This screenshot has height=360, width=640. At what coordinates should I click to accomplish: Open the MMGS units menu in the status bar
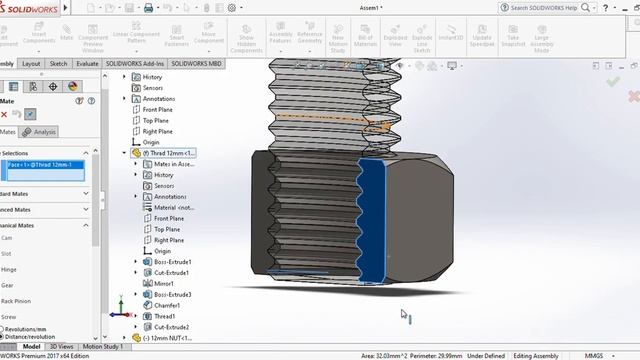[x=599, y=356]
